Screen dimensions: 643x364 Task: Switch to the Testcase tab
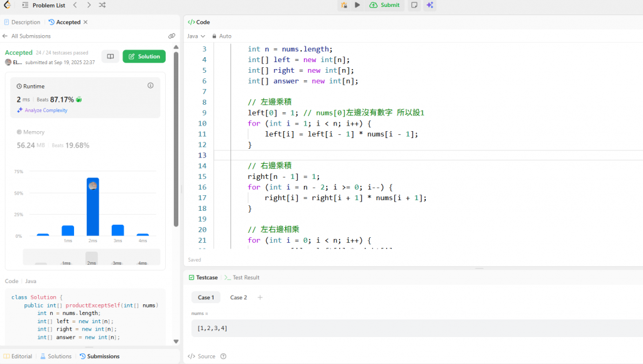(x=203, y=277)
